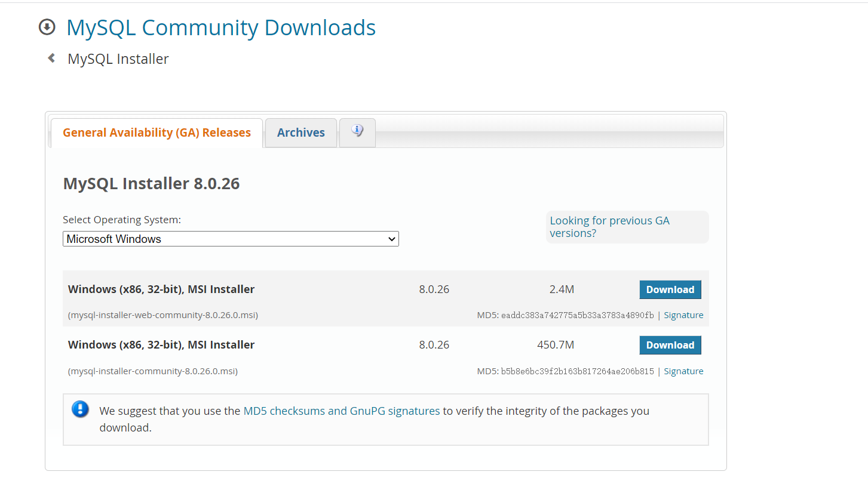The image size is (868, 490).
Task: Click the 2.4M file size value
Action: click(x=562, y=289)
